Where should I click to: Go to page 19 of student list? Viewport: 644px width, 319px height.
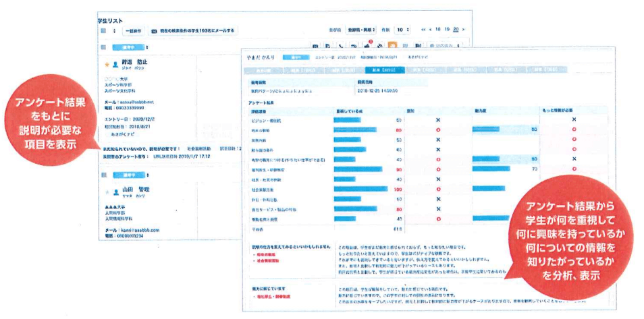447,30
